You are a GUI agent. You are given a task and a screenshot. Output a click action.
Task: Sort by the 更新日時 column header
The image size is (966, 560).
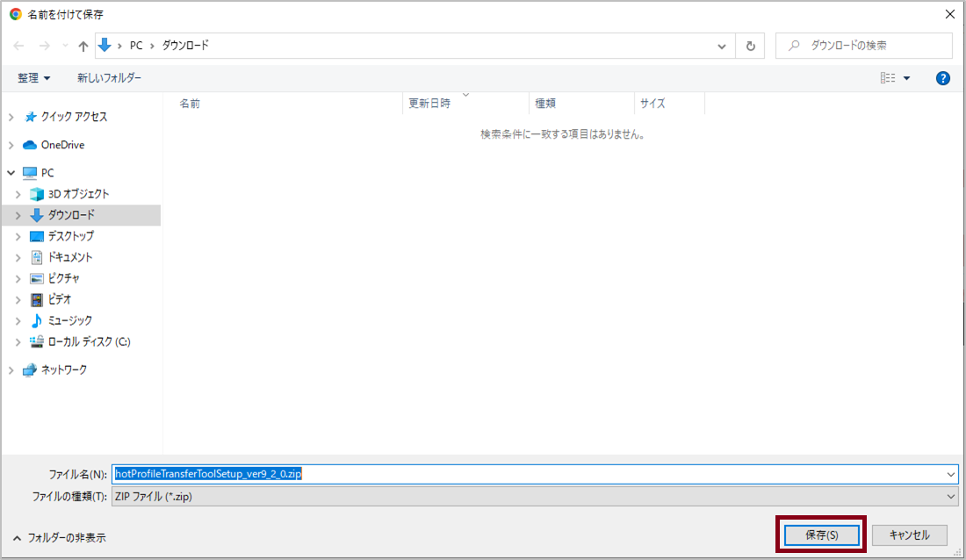pos(429,104)
